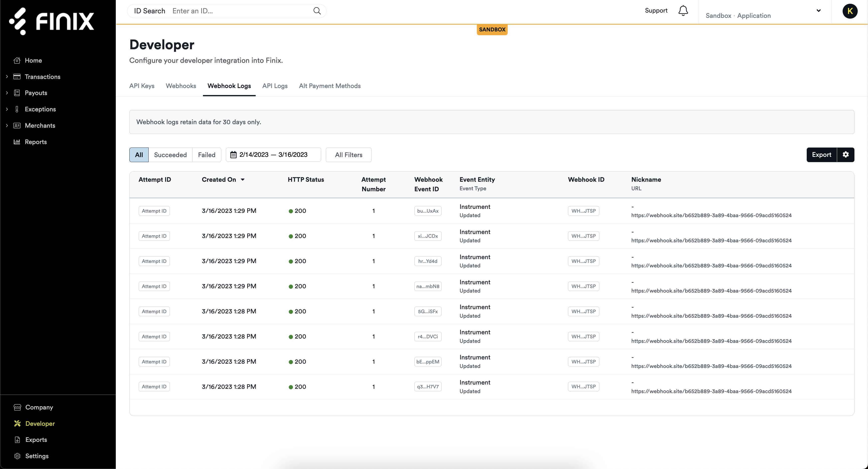Click the Company sidebar icon
Viewport: 868px width, 469px height.
point(17,407)
